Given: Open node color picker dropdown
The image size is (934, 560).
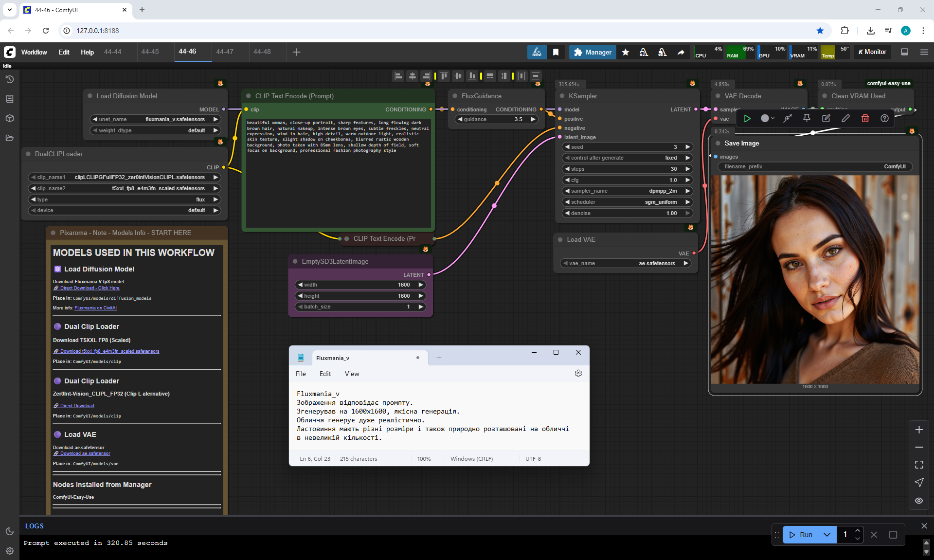Looking at the screenshot, I should coord(767,118).
